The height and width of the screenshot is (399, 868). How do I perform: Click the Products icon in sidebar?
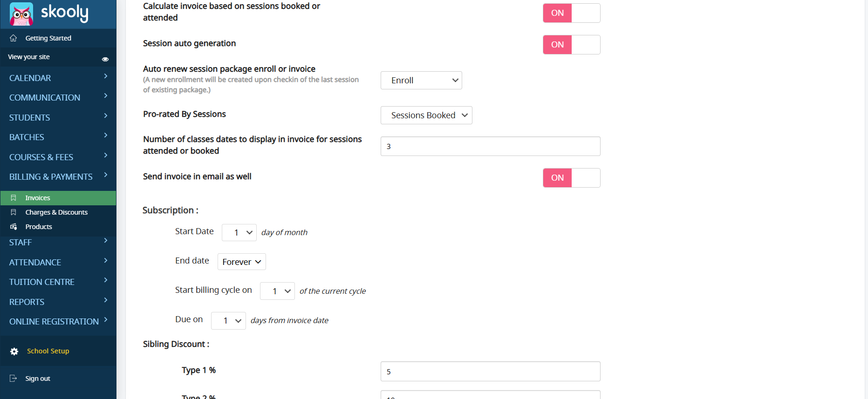click(14, 227)
